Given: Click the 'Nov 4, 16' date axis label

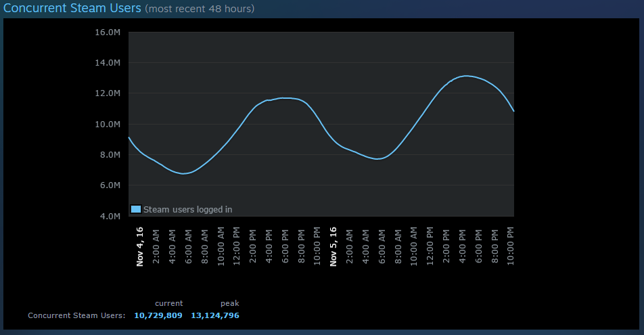Looking at the screenshot, I should (139, 246).
